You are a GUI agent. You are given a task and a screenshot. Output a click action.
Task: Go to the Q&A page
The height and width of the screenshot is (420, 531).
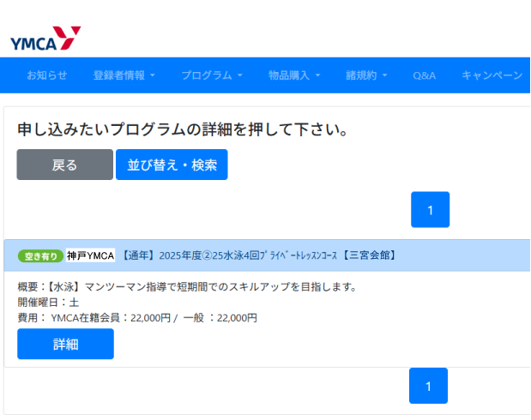[x=424, y=75]
